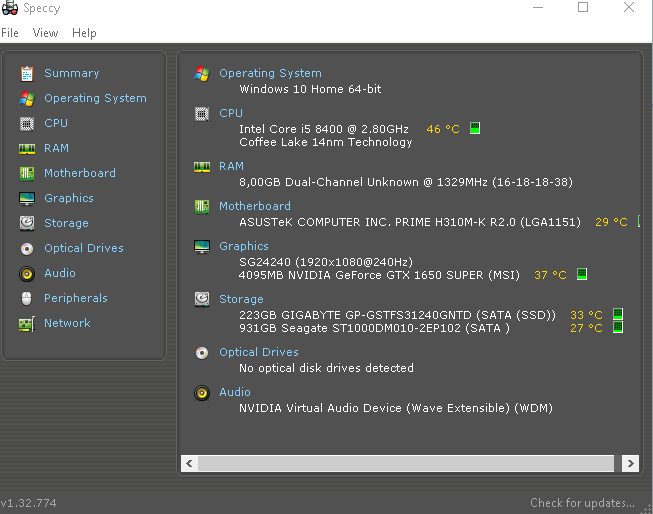Click the GIGABYTE SSD storage line
The width and height of the screenshot is (653, 514).
(x=397, y=315)
